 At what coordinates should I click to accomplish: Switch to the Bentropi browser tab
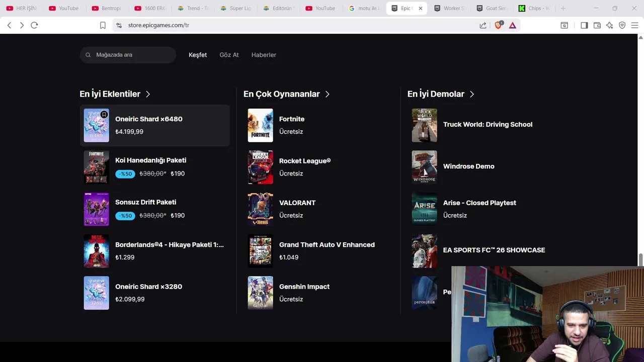[x=107, y=8]
